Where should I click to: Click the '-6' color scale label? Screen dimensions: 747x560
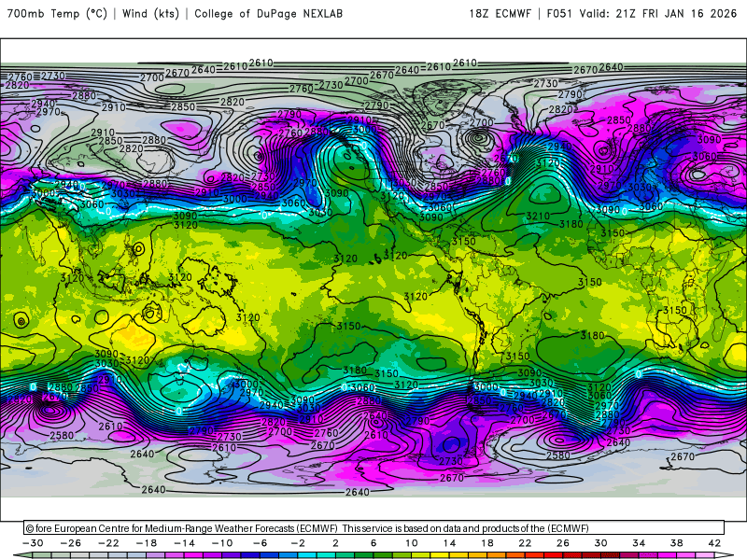click(x=261, y=543)
